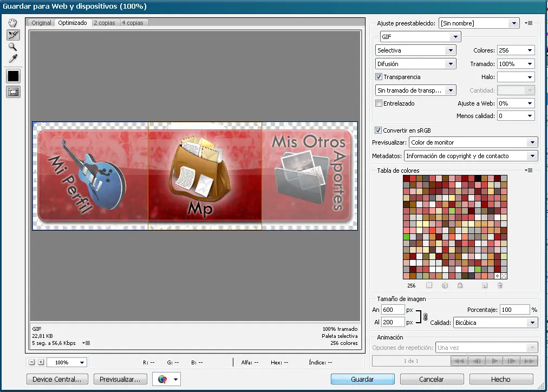Click the image width An field

pyautogui.click(x=393, y=310)
